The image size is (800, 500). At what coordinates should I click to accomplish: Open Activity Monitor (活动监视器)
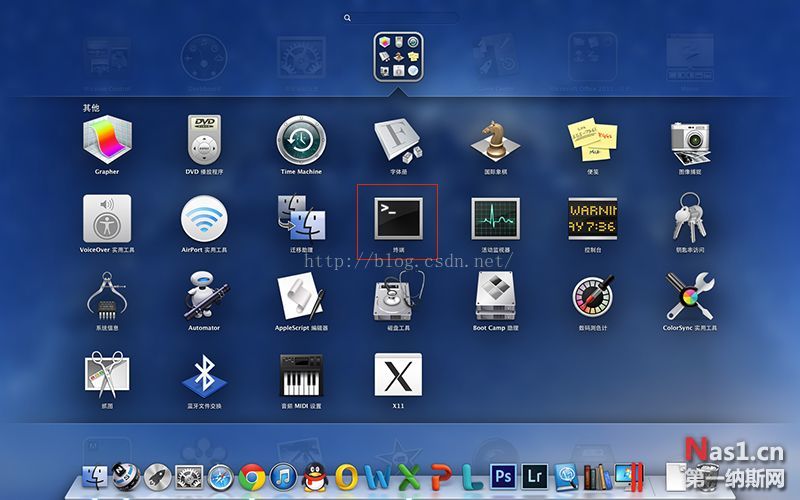tap(496, 218)
